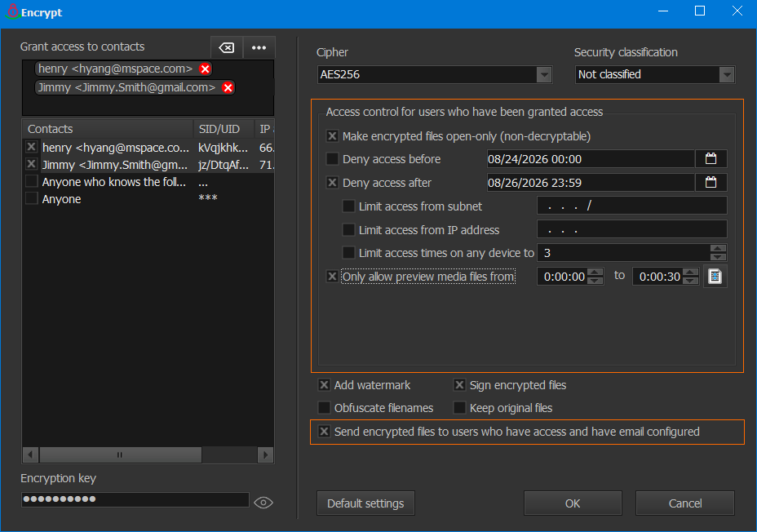Image resolution: width=757 pixels, height=532 pixels.
Task: Click Default settings button
Action: (x=365, y=503)
